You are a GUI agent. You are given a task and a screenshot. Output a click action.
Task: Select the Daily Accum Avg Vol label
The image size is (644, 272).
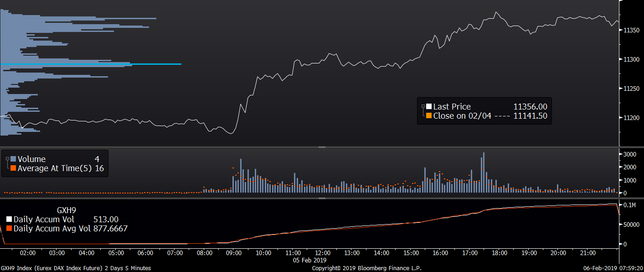pos(52,229)
